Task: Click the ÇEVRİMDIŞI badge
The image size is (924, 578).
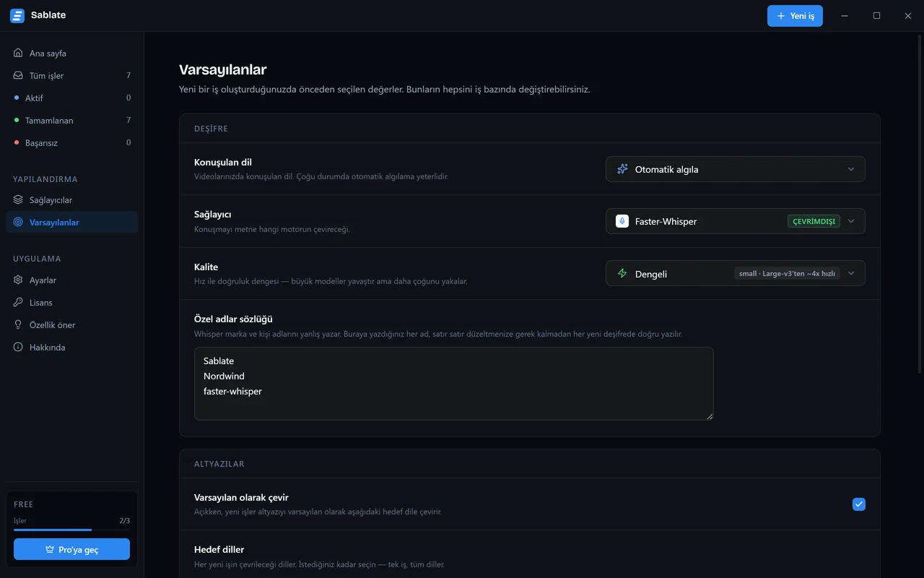Action: (x=814, y=221)
